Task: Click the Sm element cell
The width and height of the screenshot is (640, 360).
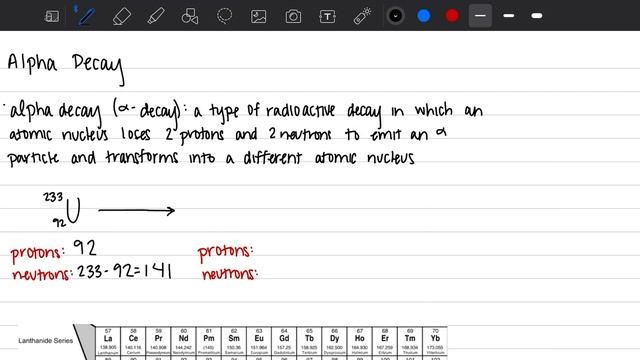Action: 234,341
